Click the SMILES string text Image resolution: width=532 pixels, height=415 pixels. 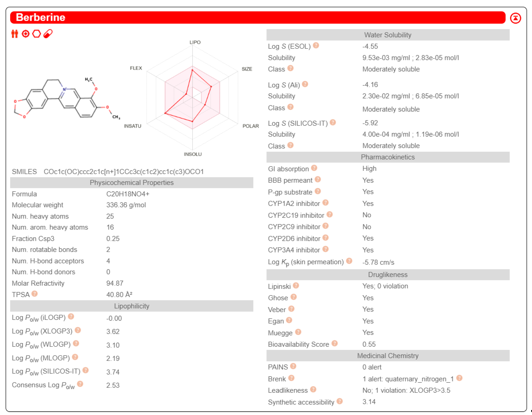point(124,172)
